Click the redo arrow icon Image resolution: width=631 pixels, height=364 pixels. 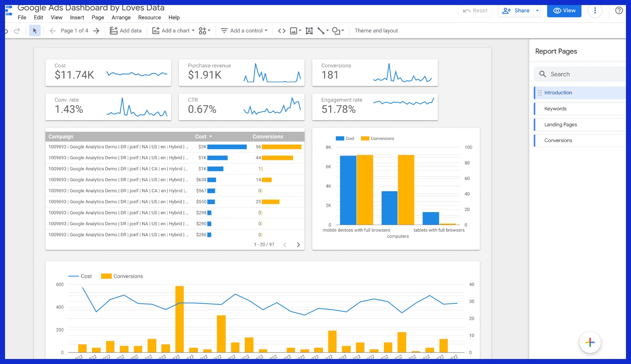tap(17, 31)
